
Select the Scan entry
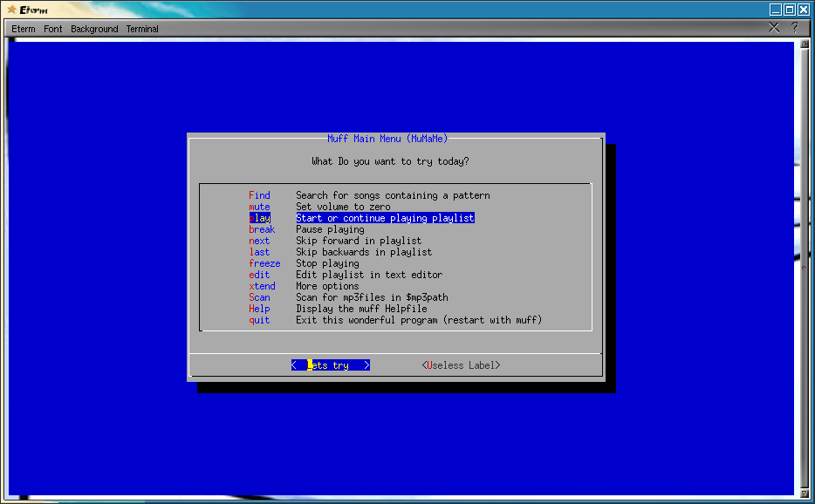pos(259,297)
